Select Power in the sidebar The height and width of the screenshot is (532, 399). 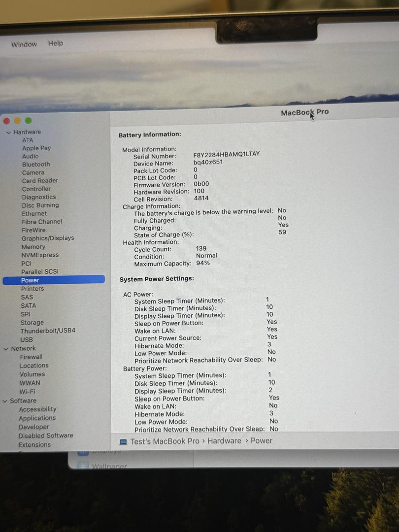click(x=30, y=280)
